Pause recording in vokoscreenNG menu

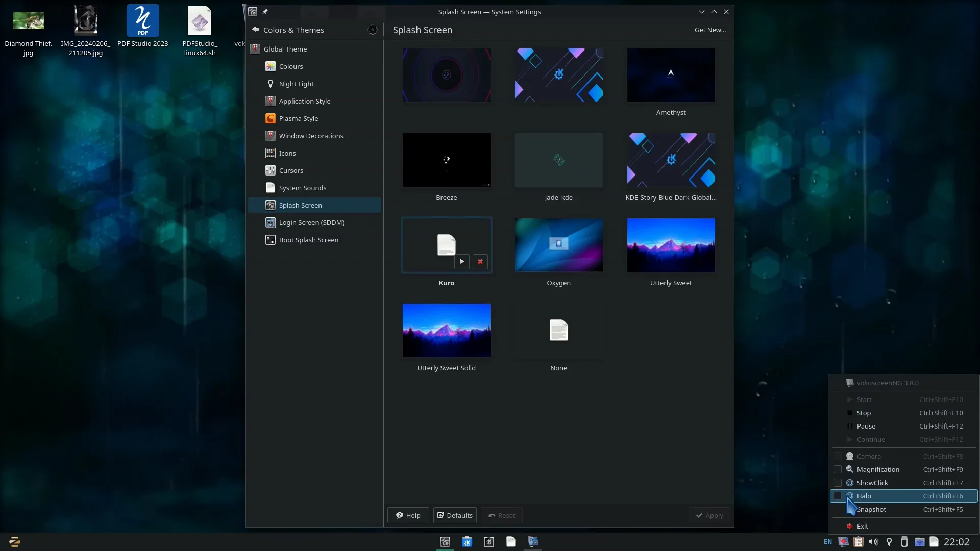coord(903,426)
